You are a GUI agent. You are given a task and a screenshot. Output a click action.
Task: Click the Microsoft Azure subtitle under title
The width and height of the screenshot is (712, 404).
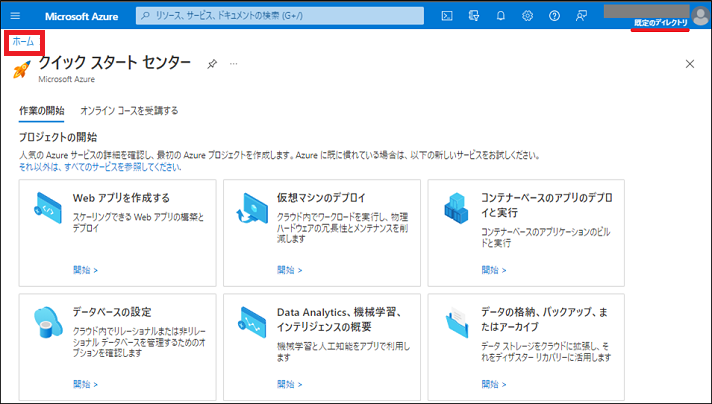tap(67, 79)
